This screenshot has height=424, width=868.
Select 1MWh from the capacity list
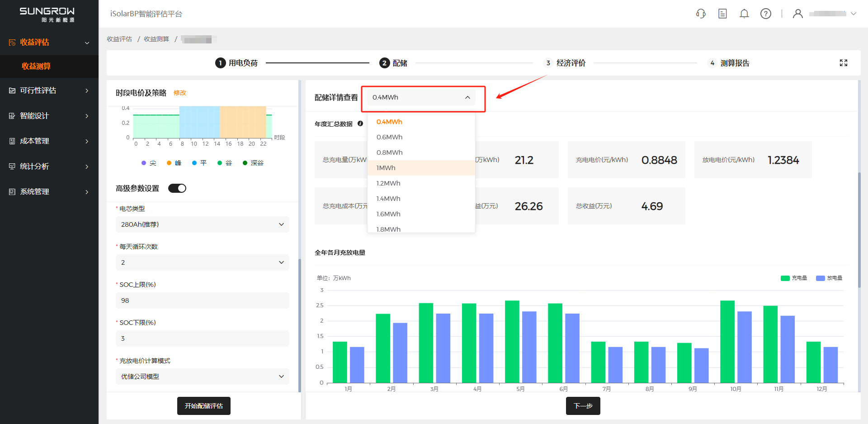(386, 168)
